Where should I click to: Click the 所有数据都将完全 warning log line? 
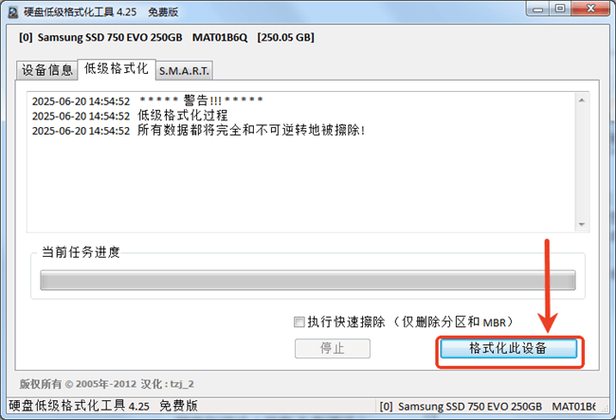[198, 130]
